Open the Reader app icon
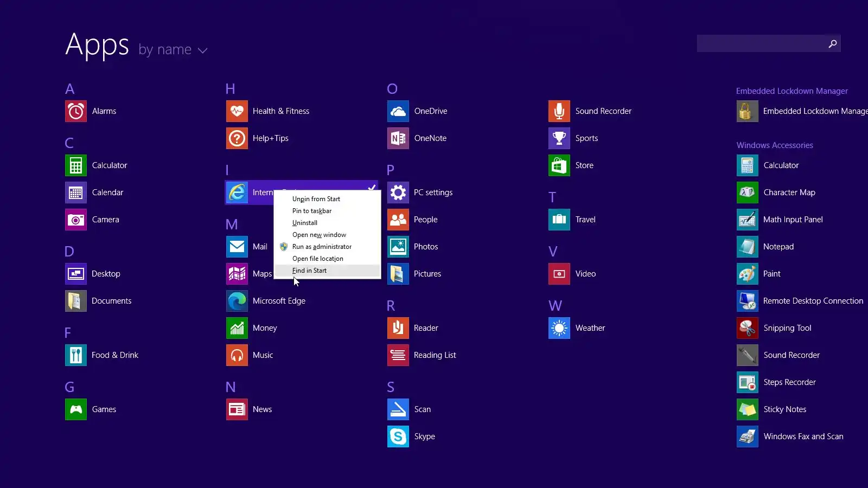 [398, 328]
